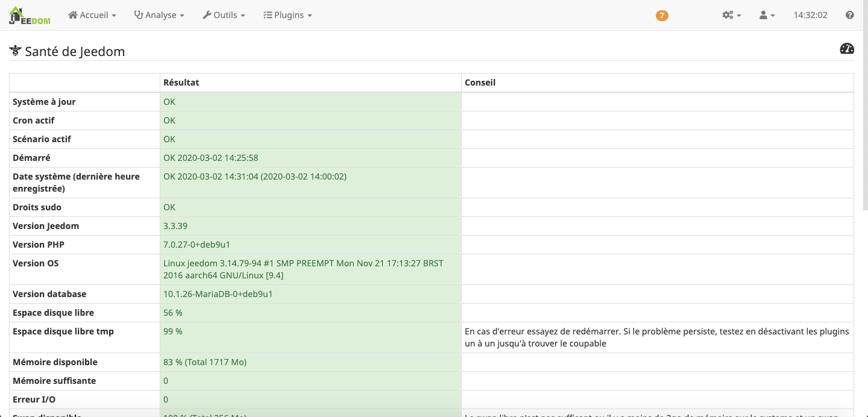The height and width of the screenshot is (417, 868).
Task: Click the Santé de Jeedom page title
Action: 75,52
